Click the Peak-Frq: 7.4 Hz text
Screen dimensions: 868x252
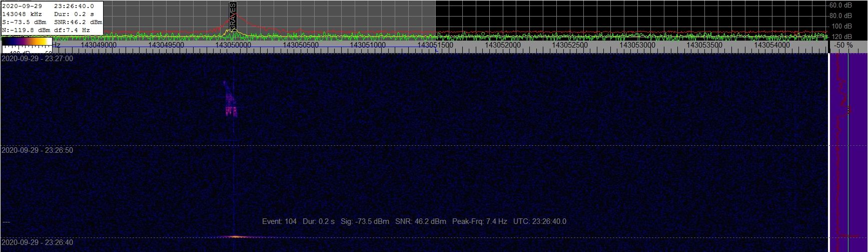(x=480, y=221)
